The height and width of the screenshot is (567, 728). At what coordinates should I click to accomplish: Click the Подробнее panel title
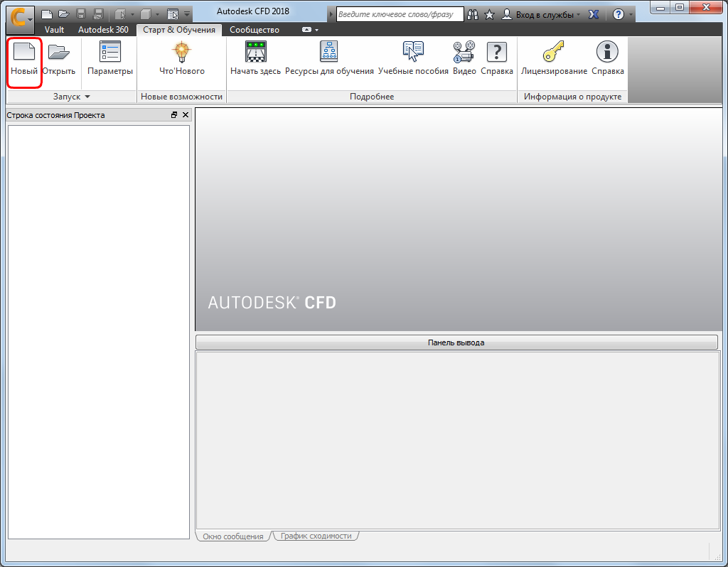[371, 97]
